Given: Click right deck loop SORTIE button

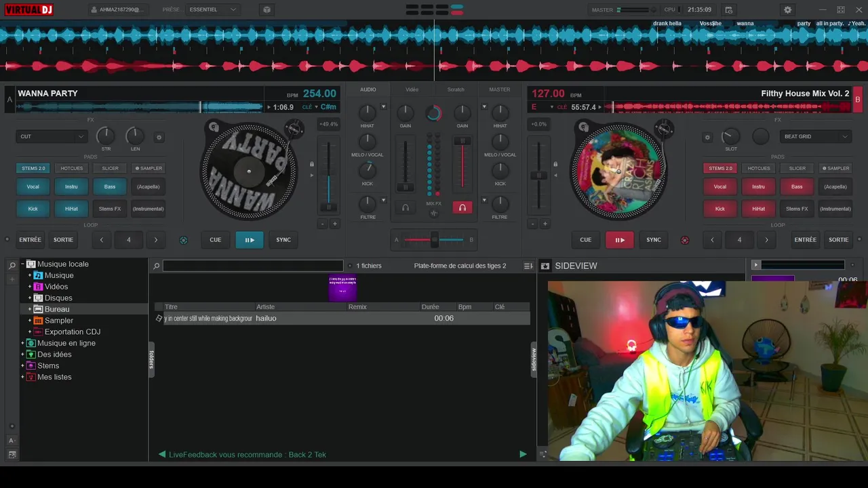Looking at the screenshot, I should click(839, 240).
